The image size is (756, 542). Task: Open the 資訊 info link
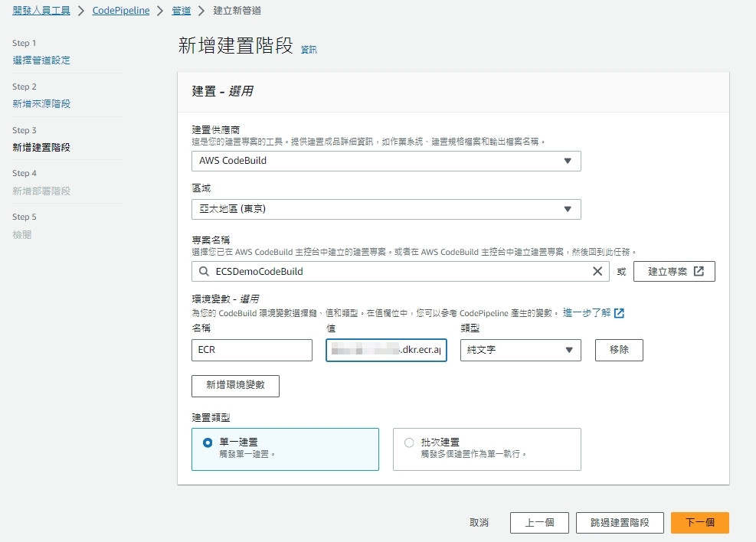309,50
